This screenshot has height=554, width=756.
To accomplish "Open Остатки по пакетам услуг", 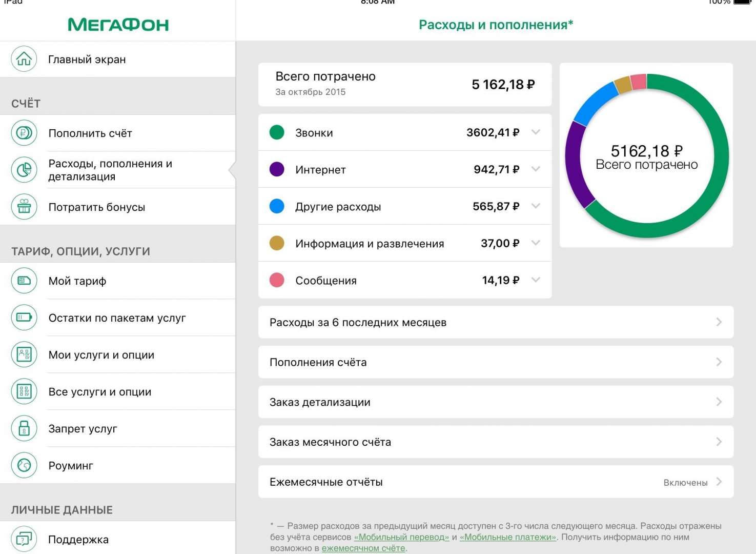I will pos(118,318).
